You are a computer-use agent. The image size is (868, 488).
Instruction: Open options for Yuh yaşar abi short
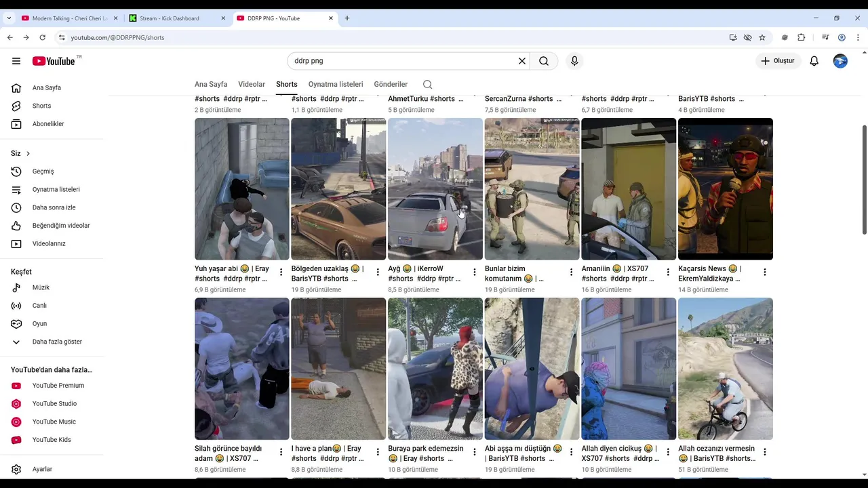[281, 272]
